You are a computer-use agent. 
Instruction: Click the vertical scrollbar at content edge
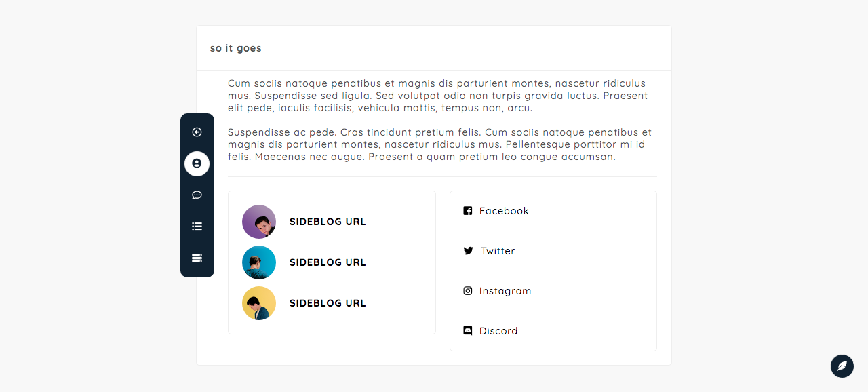click(x=671, y=266)
